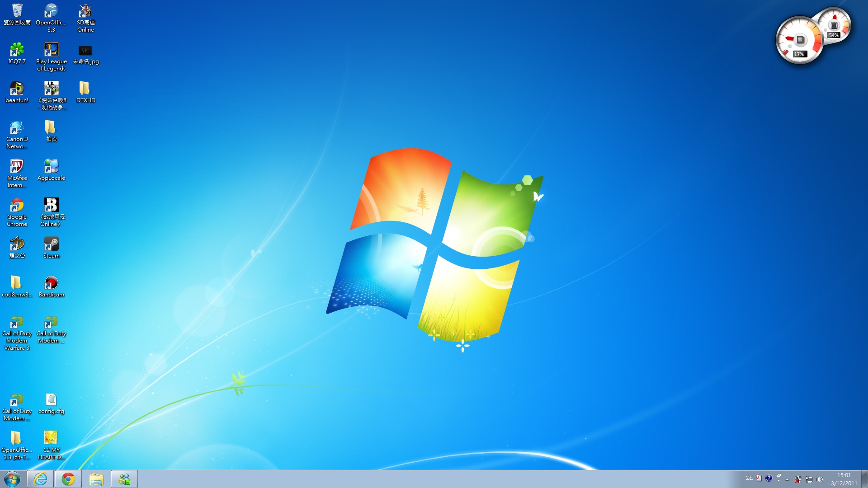The image size is (868, 488).
Task: Select Call of Duty Modern Warfare 3 shortcut
Action: pos(17,333)
